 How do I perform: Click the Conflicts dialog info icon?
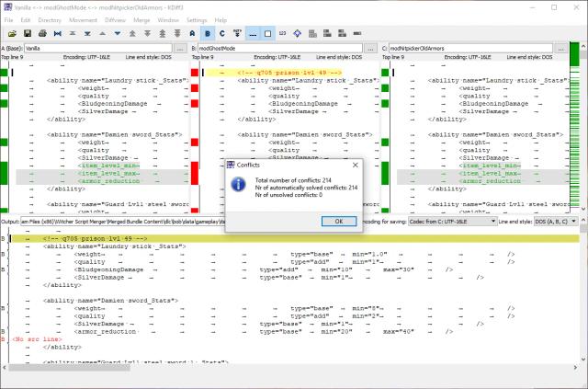[x=239, y=184]
